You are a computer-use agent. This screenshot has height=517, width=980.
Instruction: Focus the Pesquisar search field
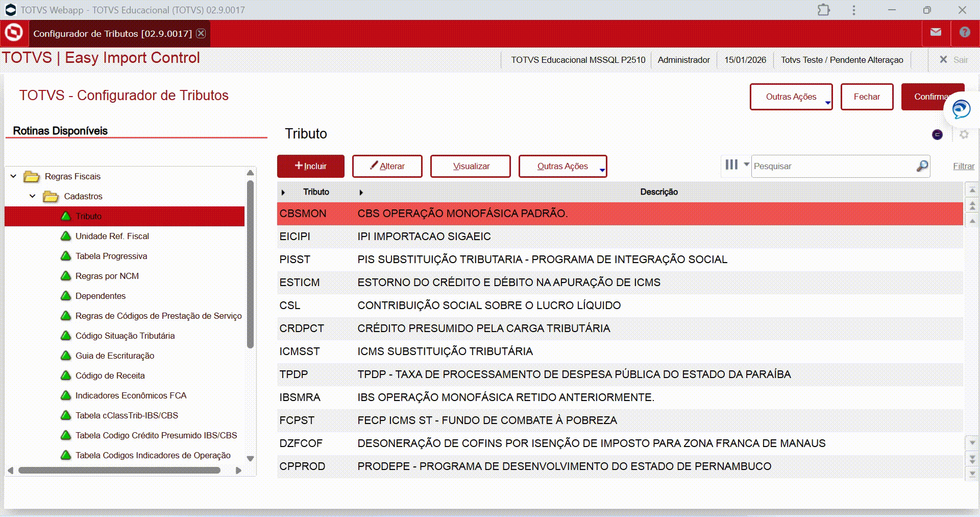click(834, 166)
